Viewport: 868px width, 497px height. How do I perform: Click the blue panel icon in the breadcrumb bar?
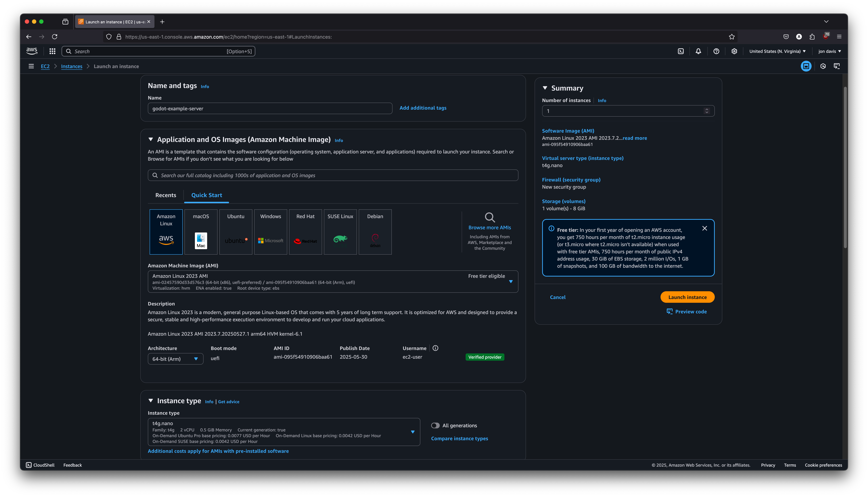806,66
